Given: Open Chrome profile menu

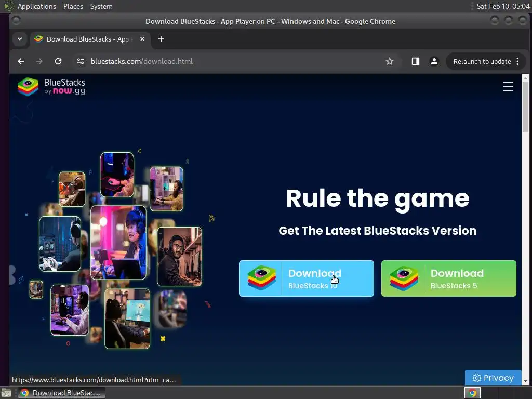Looking at the screenshot, I should tap(434, 61).
